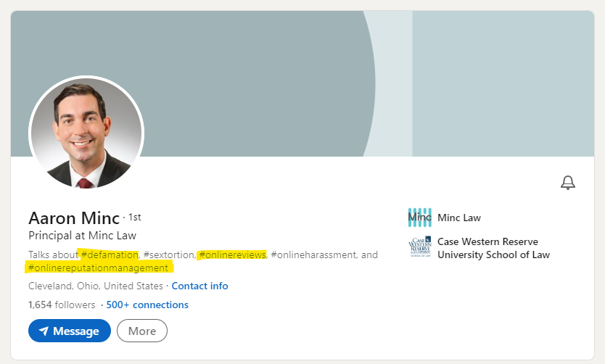
Task: Click the notification bell icon
Action: pyautogui.click(x=568, y=183)
